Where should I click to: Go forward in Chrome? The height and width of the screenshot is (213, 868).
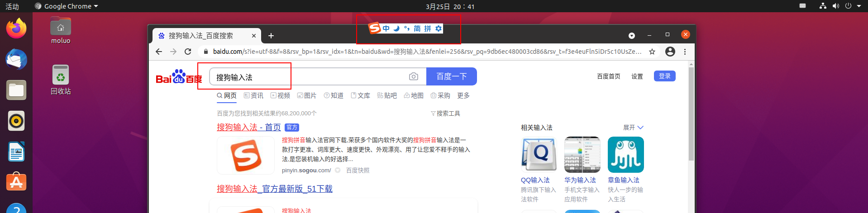173,52
